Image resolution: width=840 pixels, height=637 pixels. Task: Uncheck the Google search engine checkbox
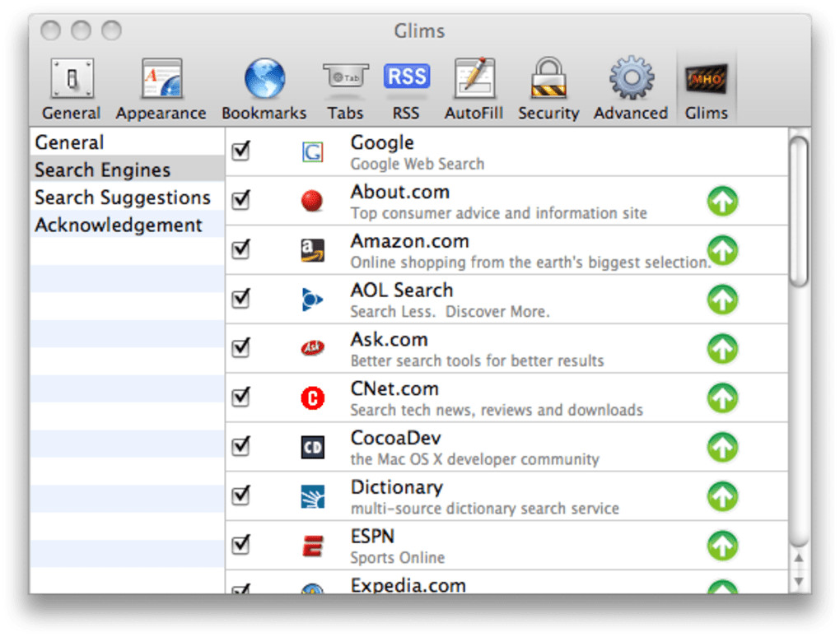[x=241, y=151]
